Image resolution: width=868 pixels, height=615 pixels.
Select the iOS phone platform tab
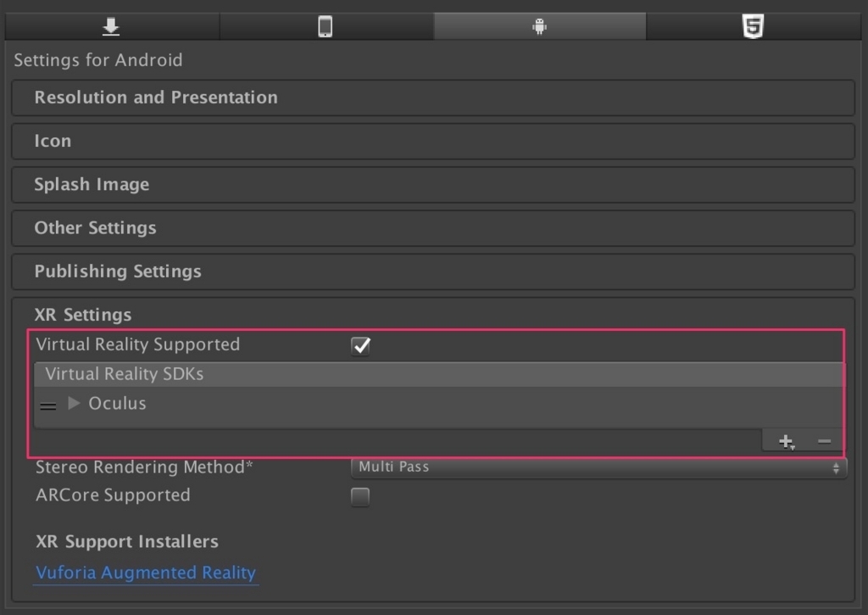tap(325, 27)
